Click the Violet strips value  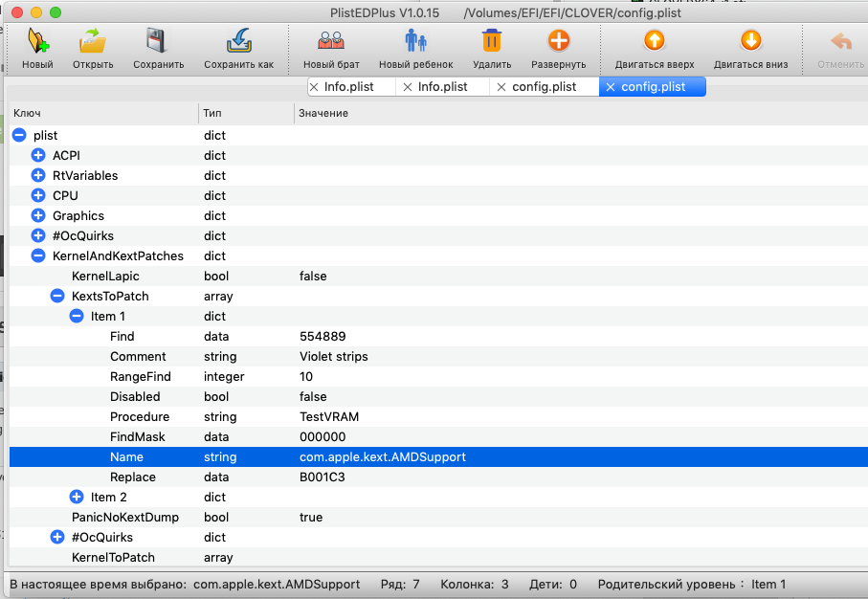click(x=334, y=357)
